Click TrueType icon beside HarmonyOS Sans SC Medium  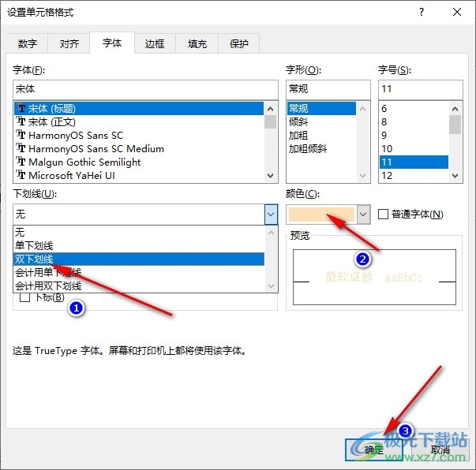(21, 148)
